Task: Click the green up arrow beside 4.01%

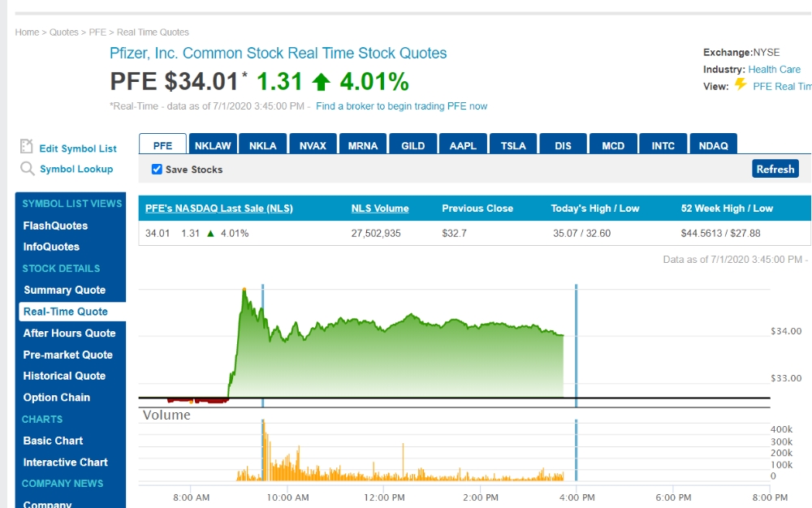Action: tap(321, 82)
